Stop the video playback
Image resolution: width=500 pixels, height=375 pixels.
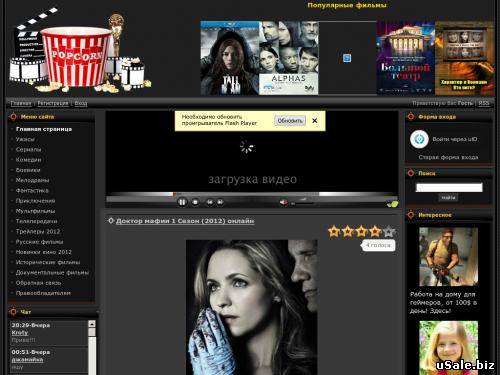(195, 202)
